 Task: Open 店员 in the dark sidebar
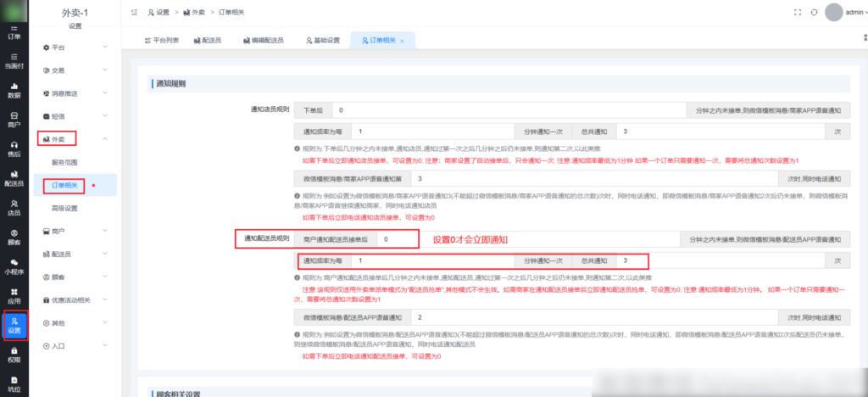14,208
